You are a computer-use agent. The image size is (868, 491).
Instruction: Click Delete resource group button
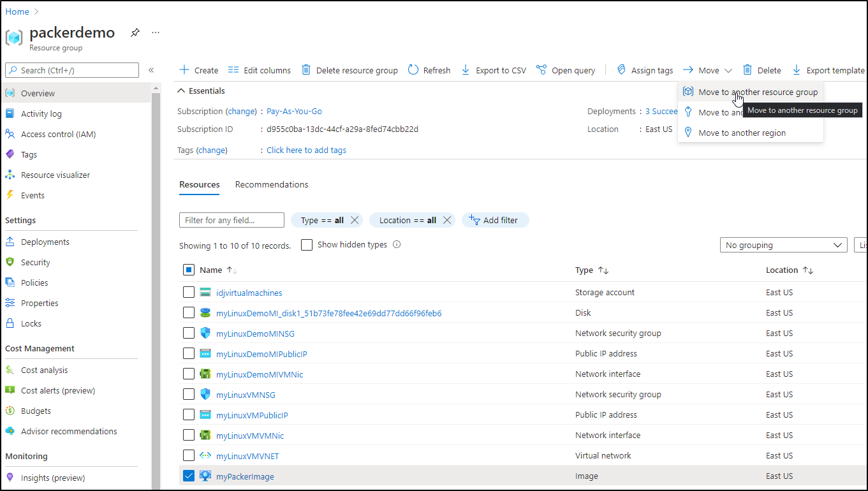[x=349, y=70]
